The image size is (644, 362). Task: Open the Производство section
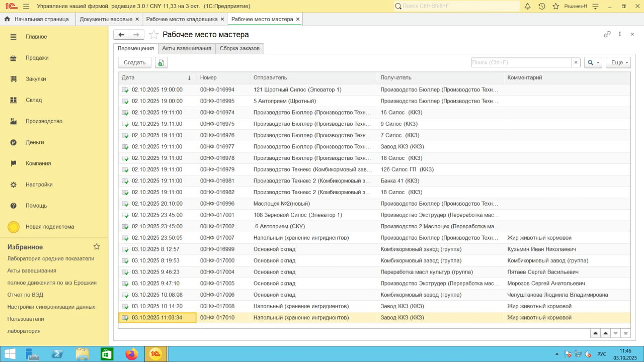tap(44, 121)
